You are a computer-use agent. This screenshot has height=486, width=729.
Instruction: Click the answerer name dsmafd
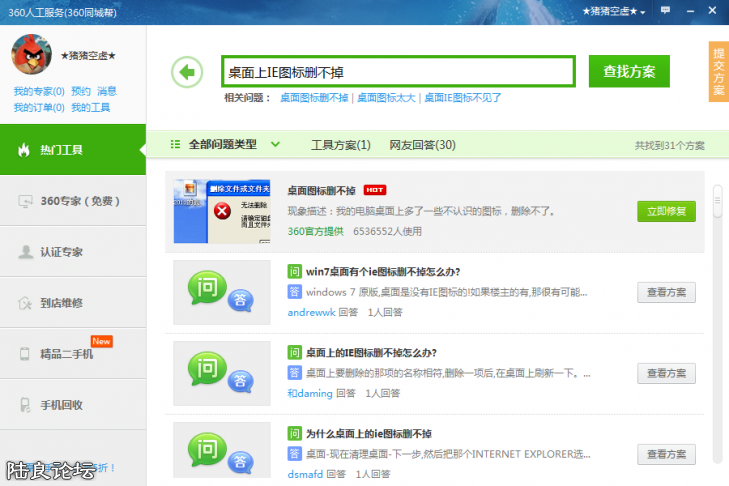pos(305,474)
